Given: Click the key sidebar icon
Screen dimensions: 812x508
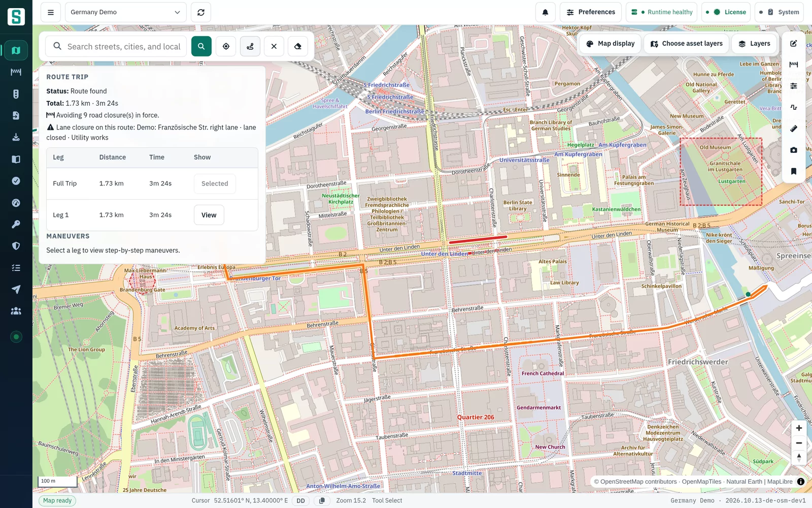Looking at the screenshot, I should point(16,224).
